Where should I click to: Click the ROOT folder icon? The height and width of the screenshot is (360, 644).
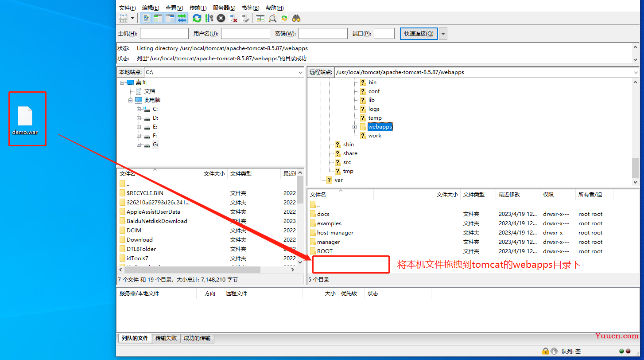[x=313, y=251]
